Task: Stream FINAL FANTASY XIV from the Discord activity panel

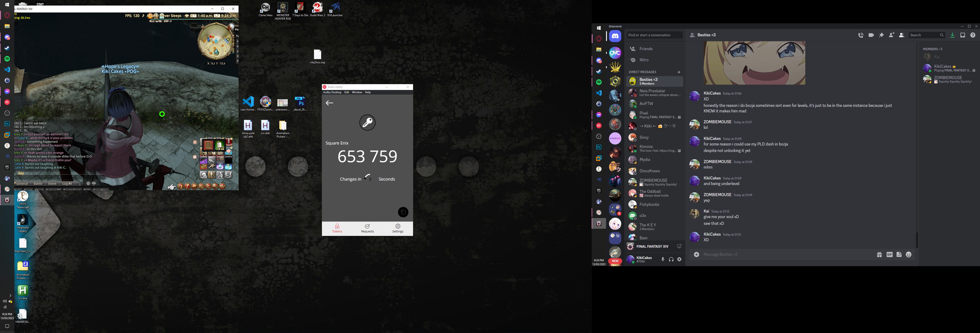Action: (679, 246)
